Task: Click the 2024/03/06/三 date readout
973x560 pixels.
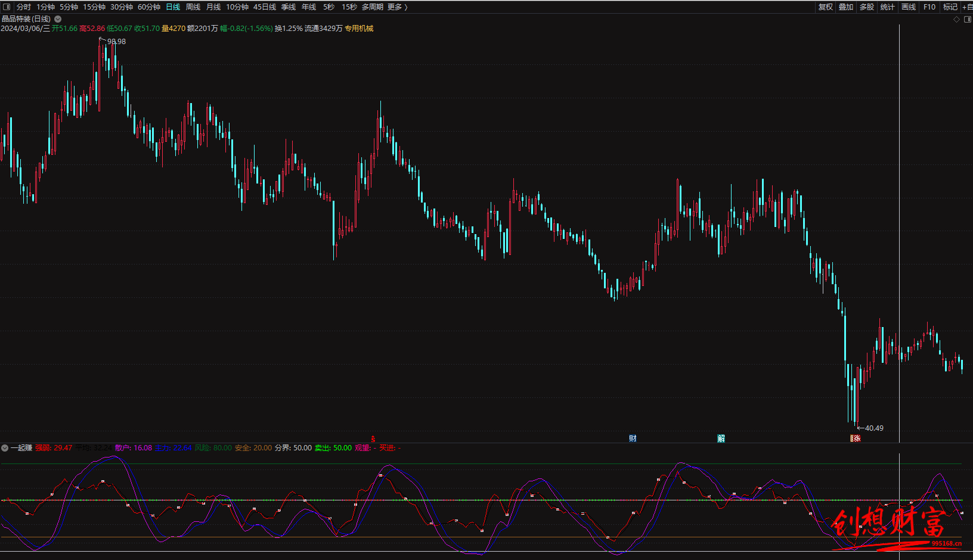Action: click(x=26, y=29)
